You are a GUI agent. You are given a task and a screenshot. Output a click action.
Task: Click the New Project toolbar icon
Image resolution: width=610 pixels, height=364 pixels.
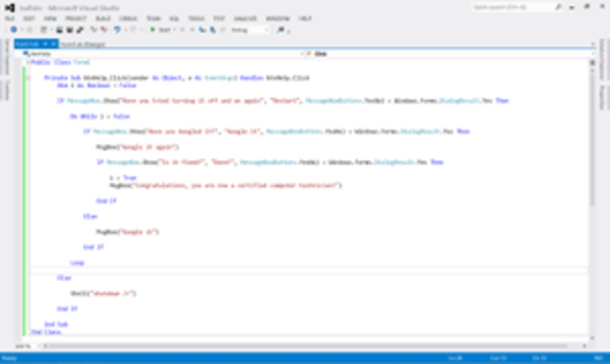(44, 30)
